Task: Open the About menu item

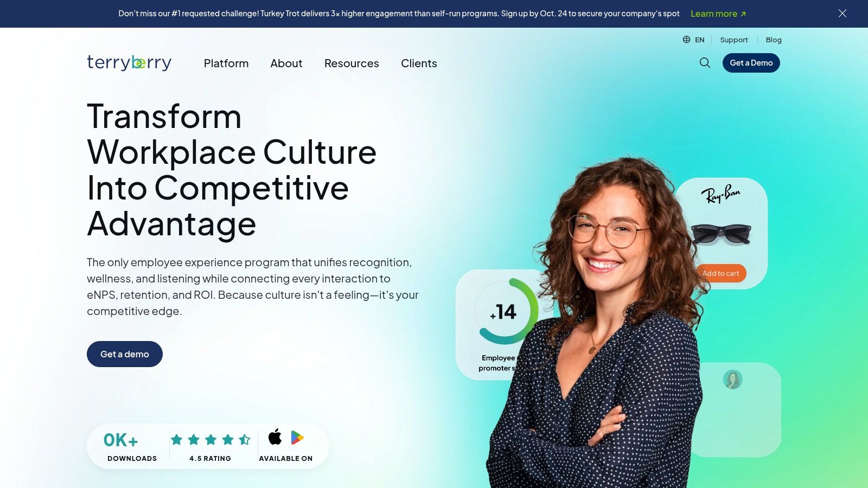Action: [x=286, y=63]
